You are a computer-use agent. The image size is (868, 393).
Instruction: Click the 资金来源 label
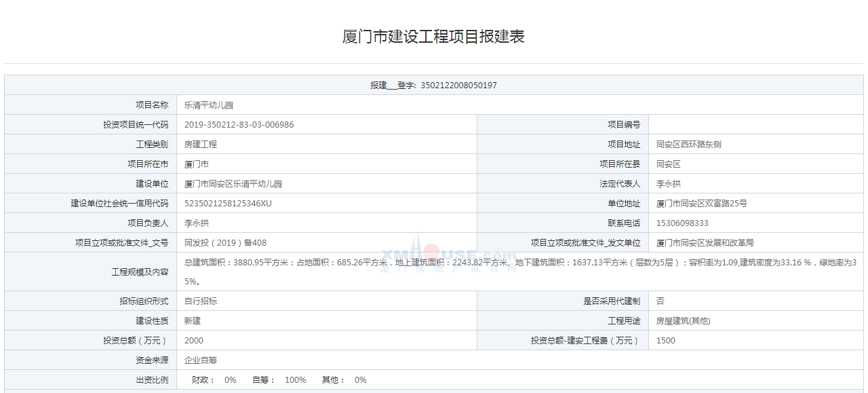click(x=152, y=360)
